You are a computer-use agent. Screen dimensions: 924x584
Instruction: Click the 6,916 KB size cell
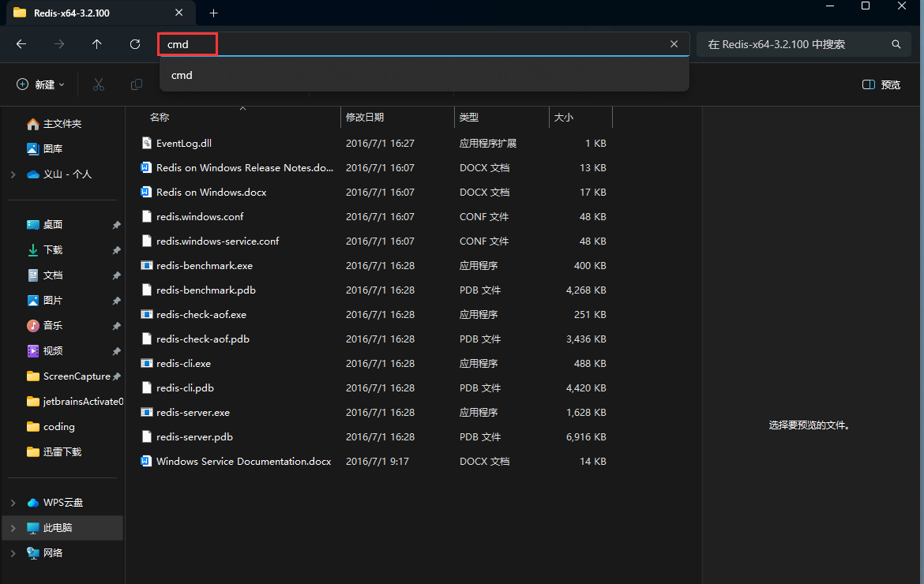coord(586,437)
